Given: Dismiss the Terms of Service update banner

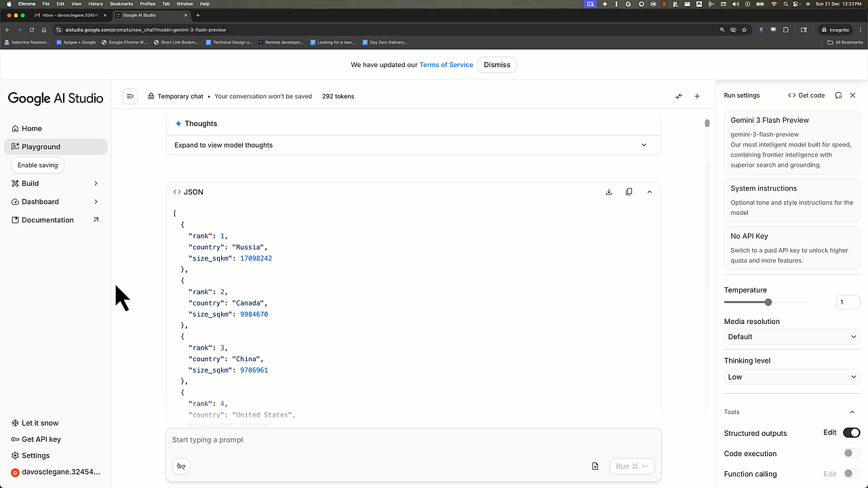Looking at the screenshot, I should pyautogui.click(x=497, y=64).
